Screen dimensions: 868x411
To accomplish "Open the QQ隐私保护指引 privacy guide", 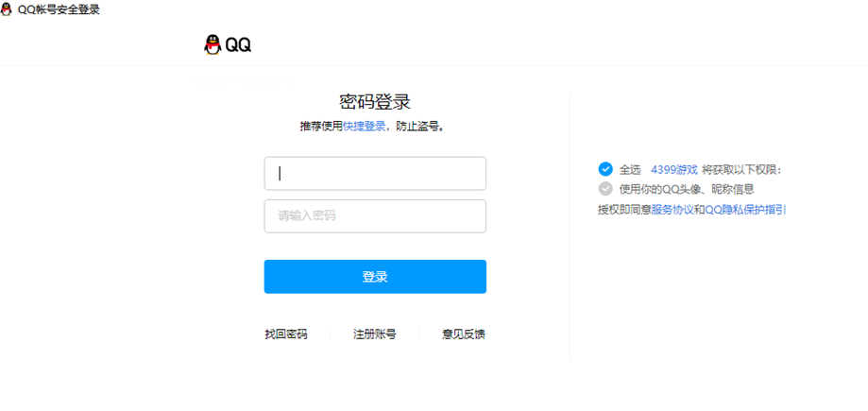I will 745,210.
